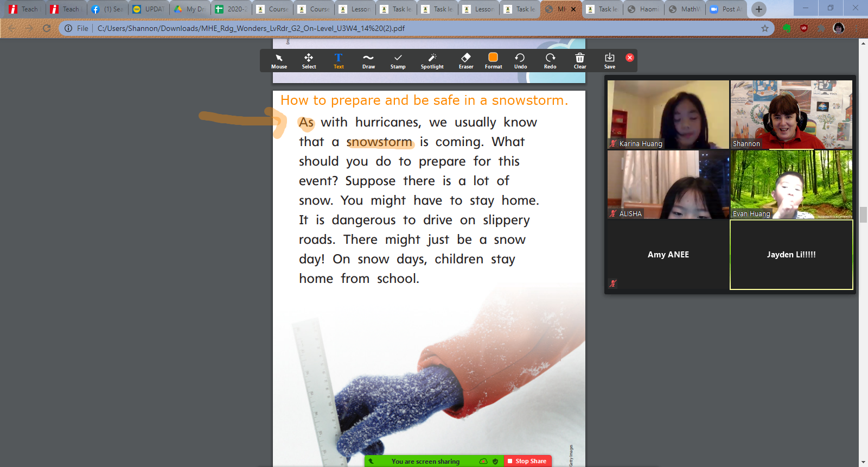Open the Chrome profile avatar
868x467 pixels.
click(x=839, y=28)
